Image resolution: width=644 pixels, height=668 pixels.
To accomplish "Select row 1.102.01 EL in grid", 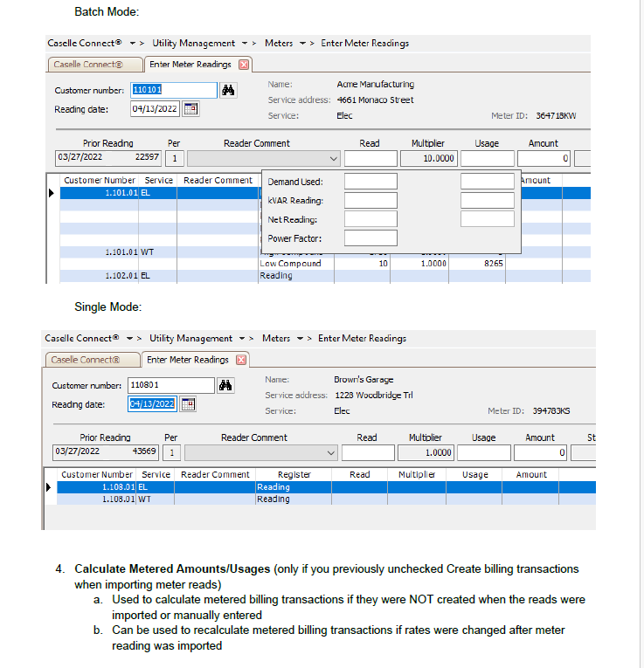I will click(x=325, y=276).
